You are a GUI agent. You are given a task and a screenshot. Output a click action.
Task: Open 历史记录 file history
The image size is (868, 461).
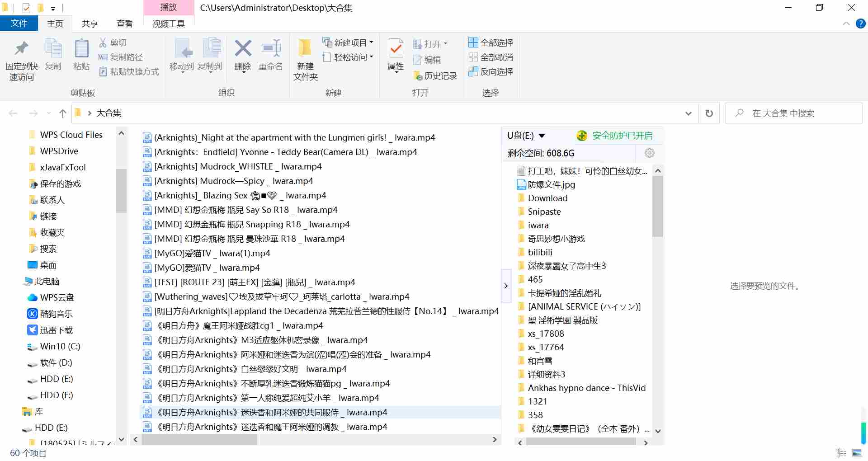[x=435, y=75]
